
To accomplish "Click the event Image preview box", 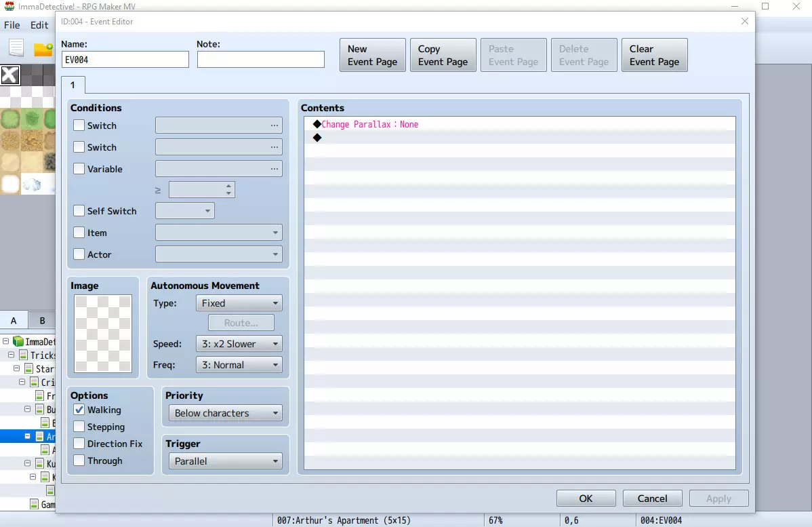I will pyautogui.click(x=103, y=334).
